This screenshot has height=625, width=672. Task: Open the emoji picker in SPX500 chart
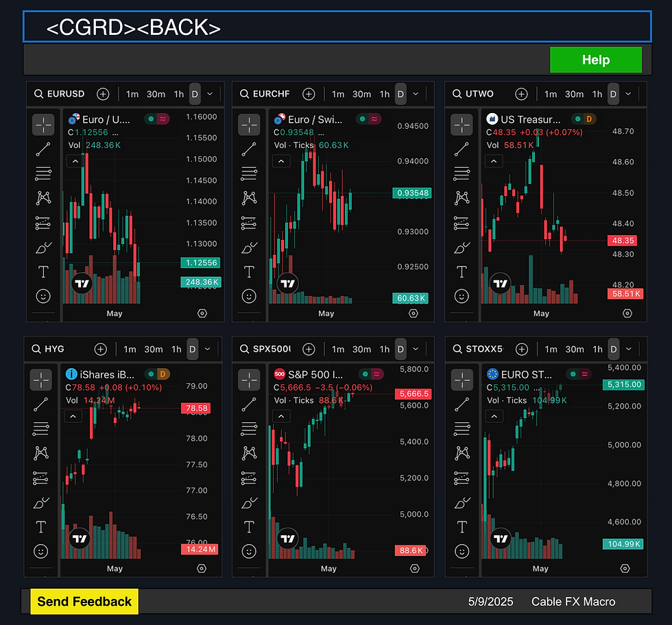(x=249, y=551)
